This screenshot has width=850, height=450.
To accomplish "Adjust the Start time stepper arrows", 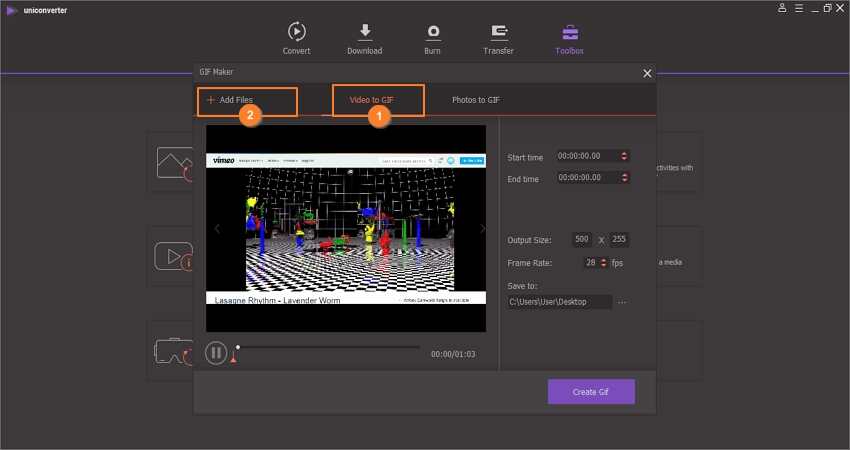I will click(x=625, y=156).
